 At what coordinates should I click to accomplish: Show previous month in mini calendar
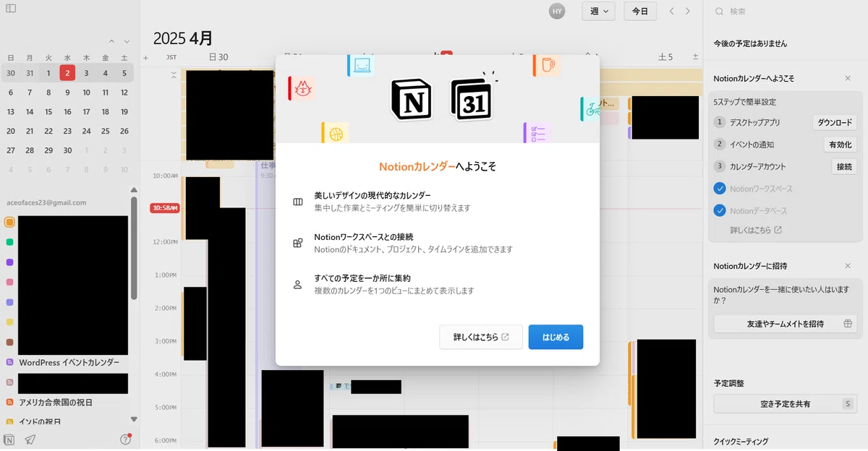pos(111,41)
